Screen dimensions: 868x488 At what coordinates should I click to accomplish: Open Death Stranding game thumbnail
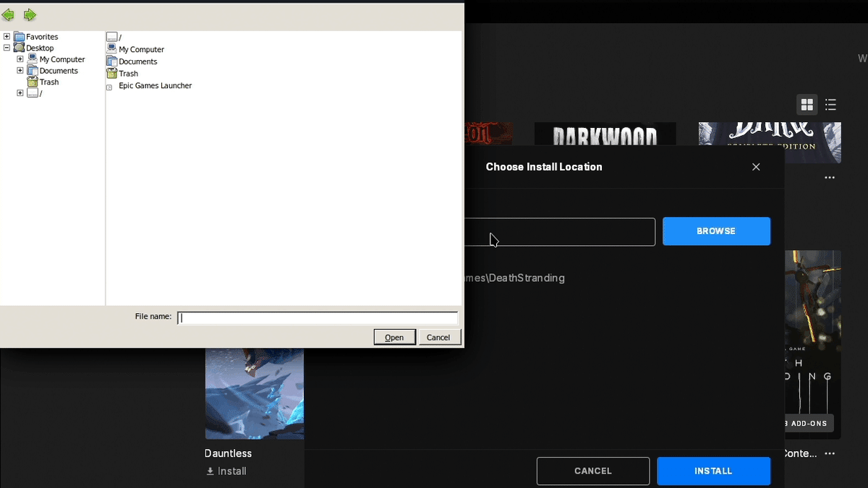tap(813, 345)
